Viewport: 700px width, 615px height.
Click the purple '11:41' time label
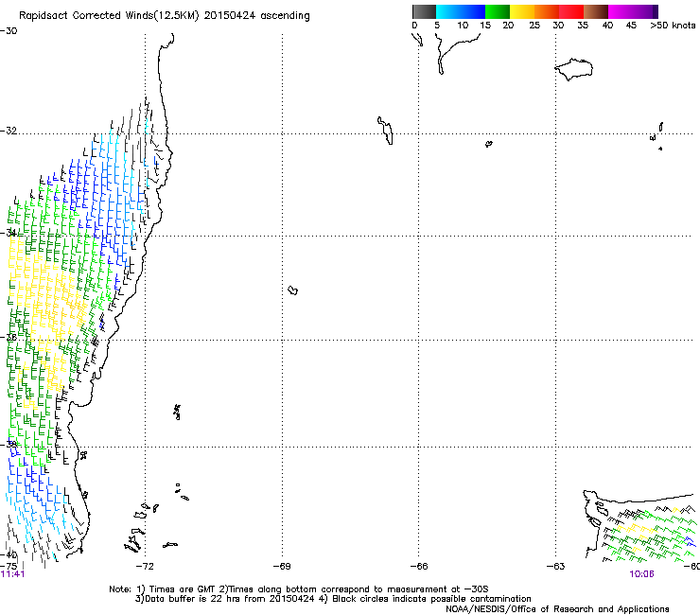pos(12,574)
